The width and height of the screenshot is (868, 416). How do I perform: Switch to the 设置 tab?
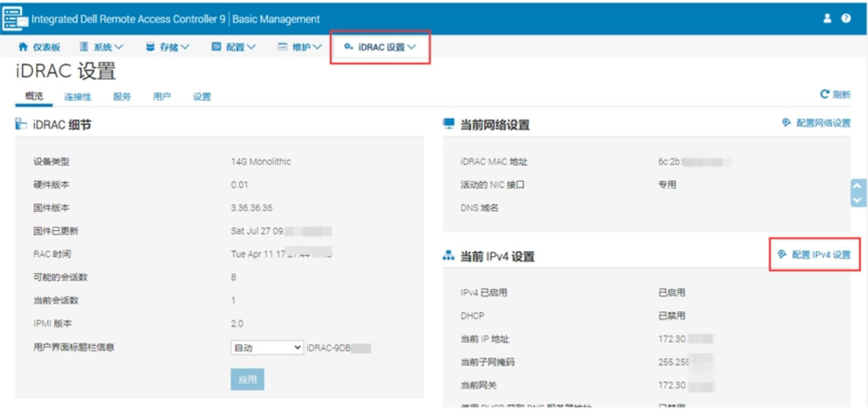coord(202,97)
